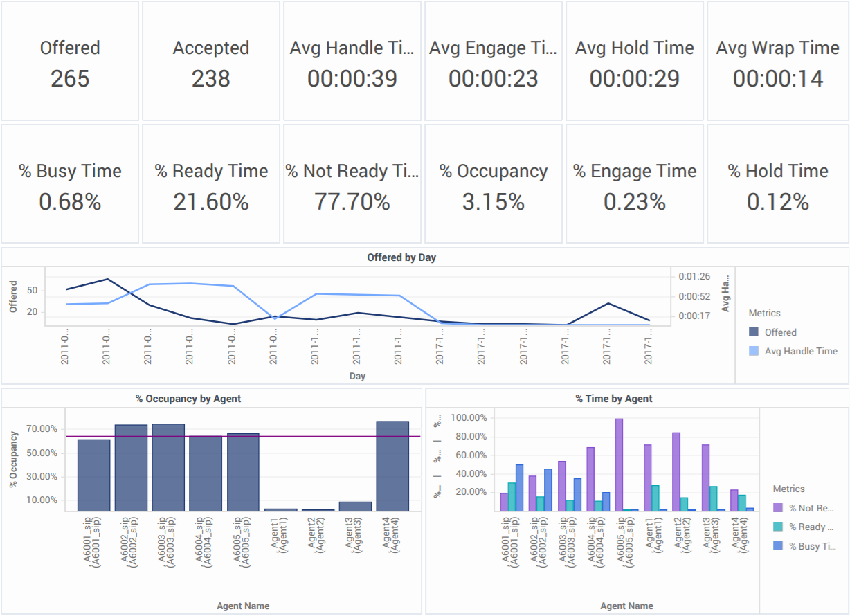
Task: Click the Agent4 occupancy bar
Action: click(x=392, y=466)
